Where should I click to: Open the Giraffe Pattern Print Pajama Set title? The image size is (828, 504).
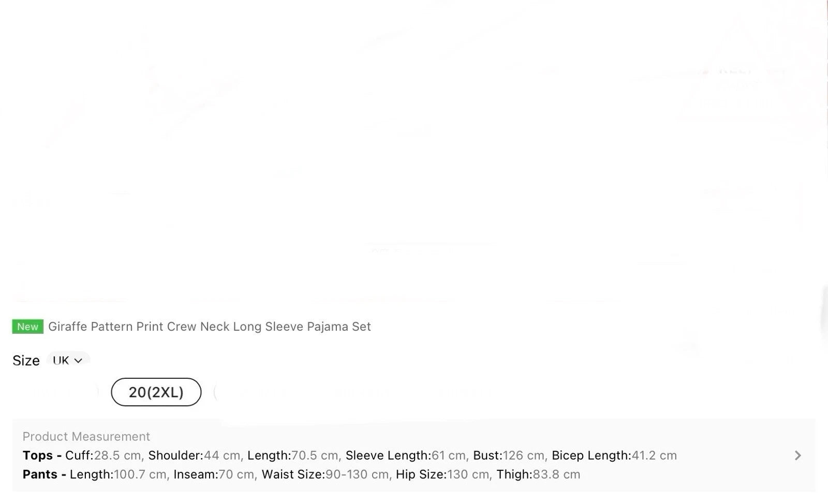(x=210, y=327)
